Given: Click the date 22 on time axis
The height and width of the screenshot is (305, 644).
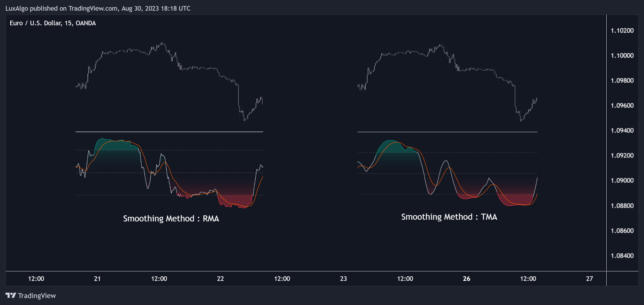Looking at the screenshot, I should click(x=220, y=279).
